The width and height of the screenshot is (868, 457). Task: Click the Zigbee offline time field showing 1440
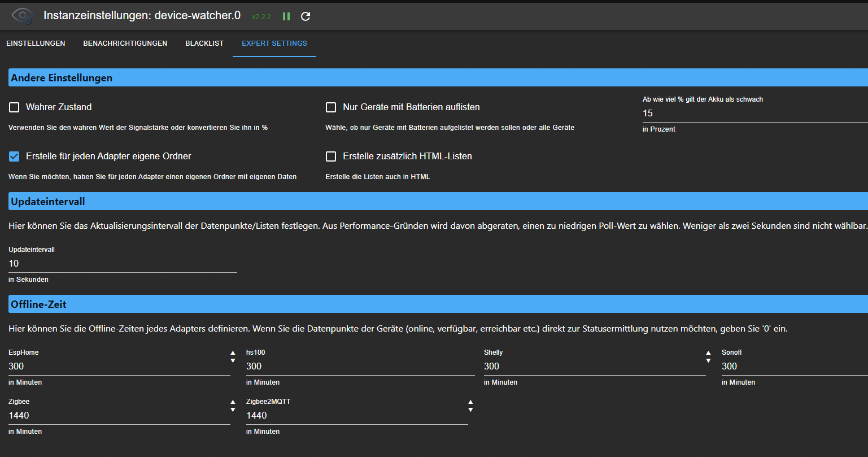(x=119, y=415)
